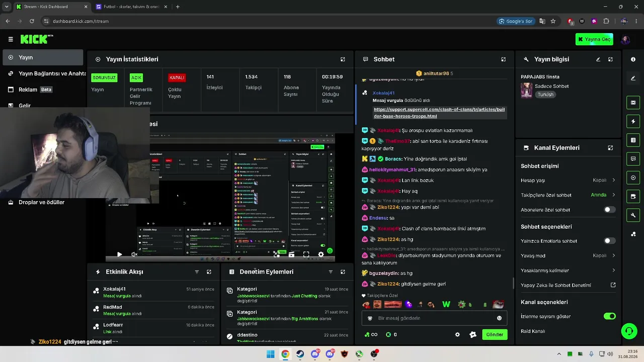Image resolution: width=644 pixels, height=362 pixels.
Task: Bookmark this page with star icon
Action: click(x=553, y=21)
